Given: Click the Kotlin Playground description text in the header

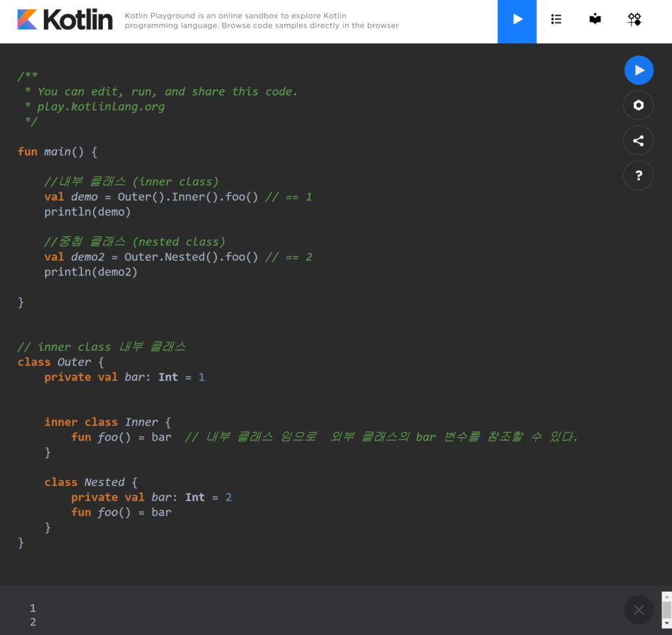Looking at the screenshot, I should pyautogui.click(x=261, y=20).
